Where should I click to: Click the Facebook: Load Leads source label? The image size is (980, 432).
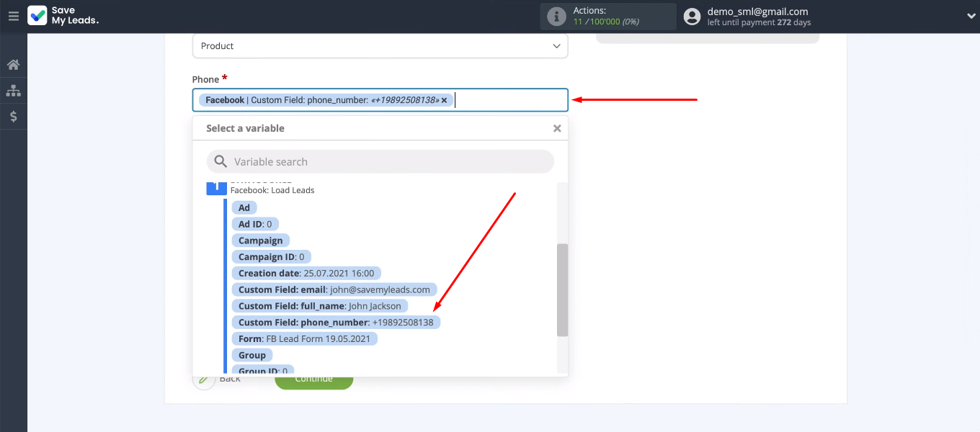coord(272,190)
